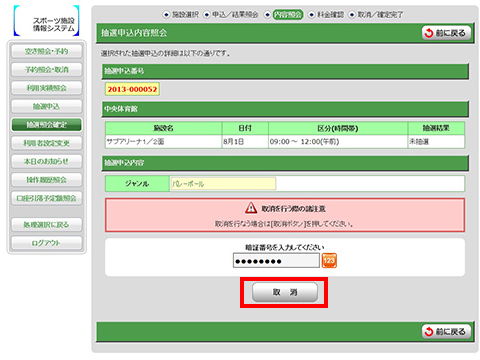Viewport: 480px width, 360px height.
Task: Click the 暗証番号 password input field
Action: tap(276, 261)
